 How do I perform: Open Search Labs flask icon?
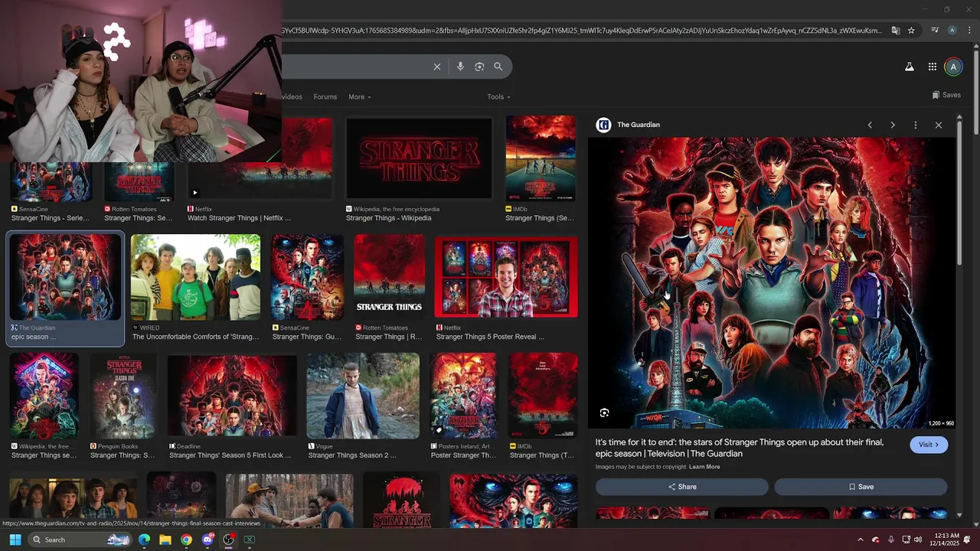[910, 67]
